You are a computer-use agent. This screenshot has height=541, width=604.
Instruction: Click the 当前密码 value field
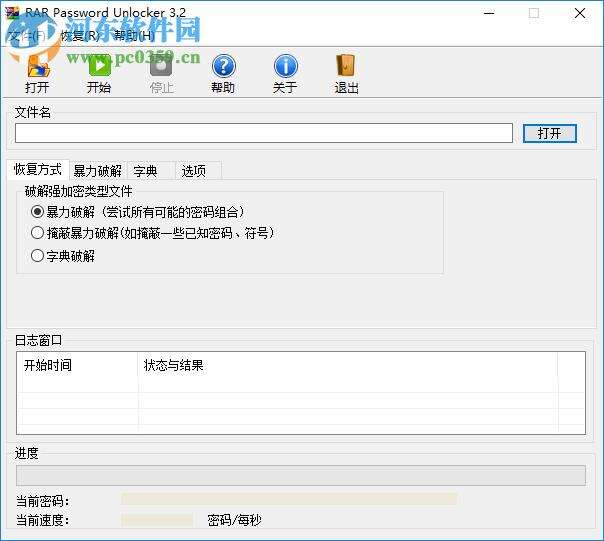[289, 499]
